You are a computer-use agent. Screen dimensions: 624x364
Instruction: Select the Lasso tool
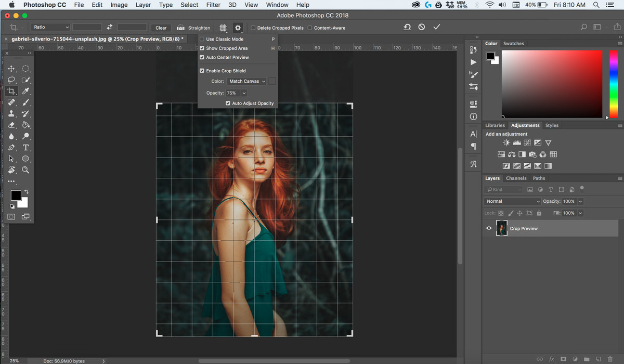(x=11, y=80)
